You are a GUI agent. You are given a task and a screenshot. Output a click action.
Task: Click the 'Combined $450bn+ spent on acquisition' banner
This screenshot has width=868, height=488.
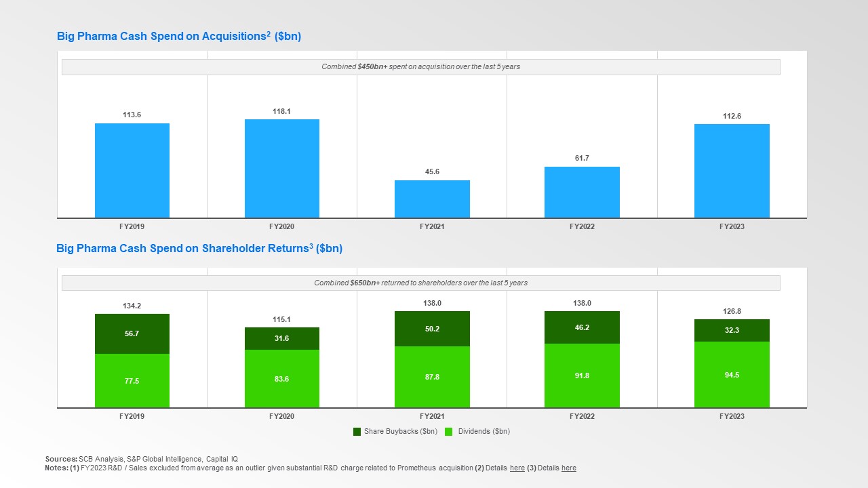tap(420, 67)
